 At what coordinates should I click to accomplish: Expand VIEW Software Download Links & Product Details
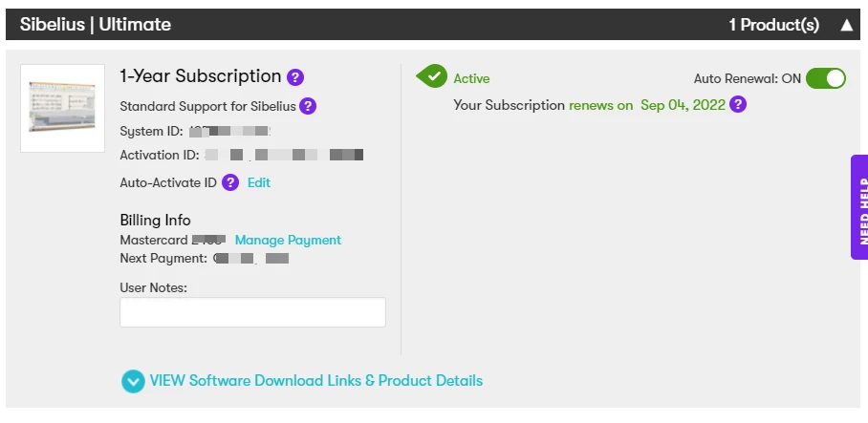[x=315, y=381]
